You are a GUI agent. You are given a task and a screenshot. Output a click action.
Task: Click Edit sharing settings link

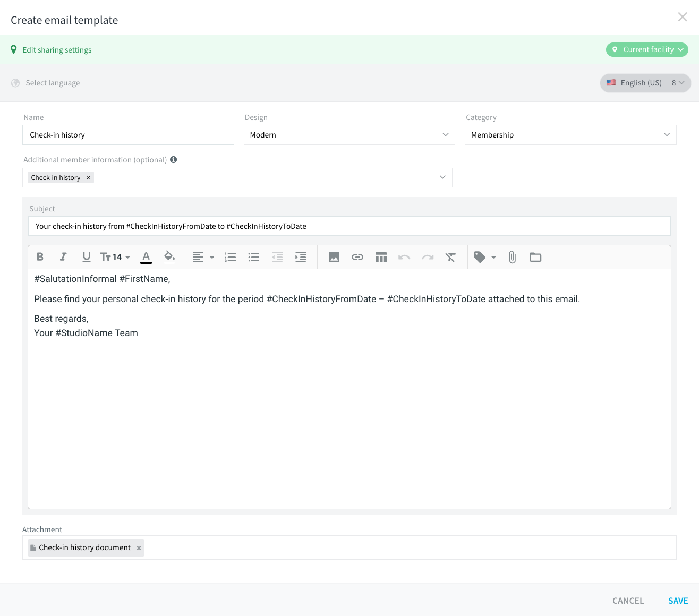coord(57,50)
